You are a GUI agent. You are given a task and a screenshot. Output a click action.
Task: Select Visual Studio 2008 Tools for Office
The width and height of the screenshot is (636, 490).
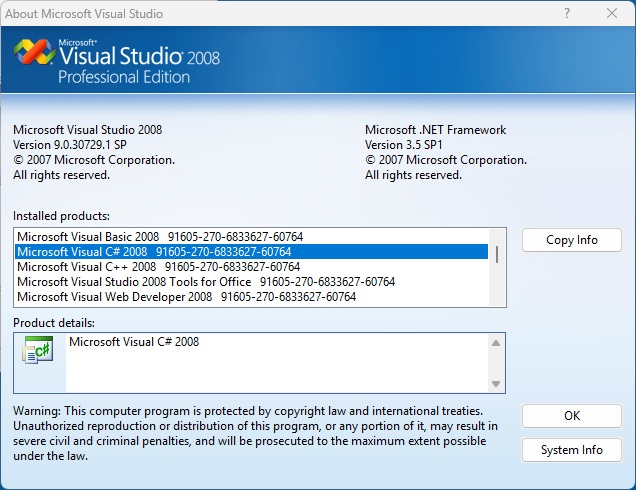click(x=251, y=282)
